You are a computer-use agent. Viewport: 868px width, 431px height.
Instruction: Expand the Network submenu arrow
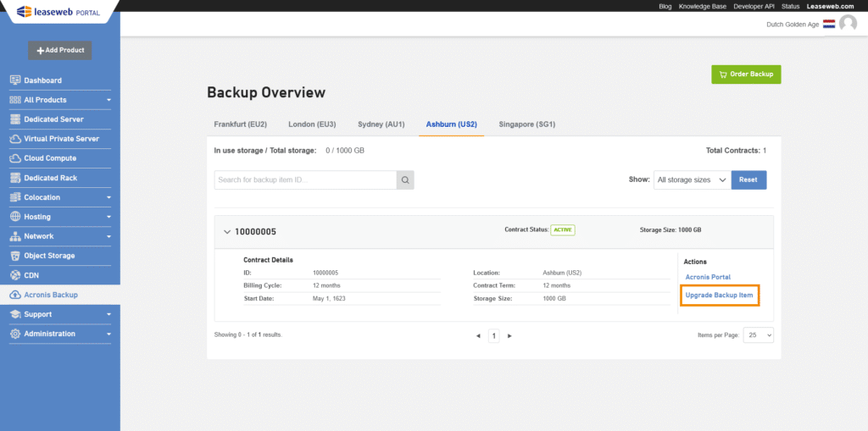pos(109,236)
